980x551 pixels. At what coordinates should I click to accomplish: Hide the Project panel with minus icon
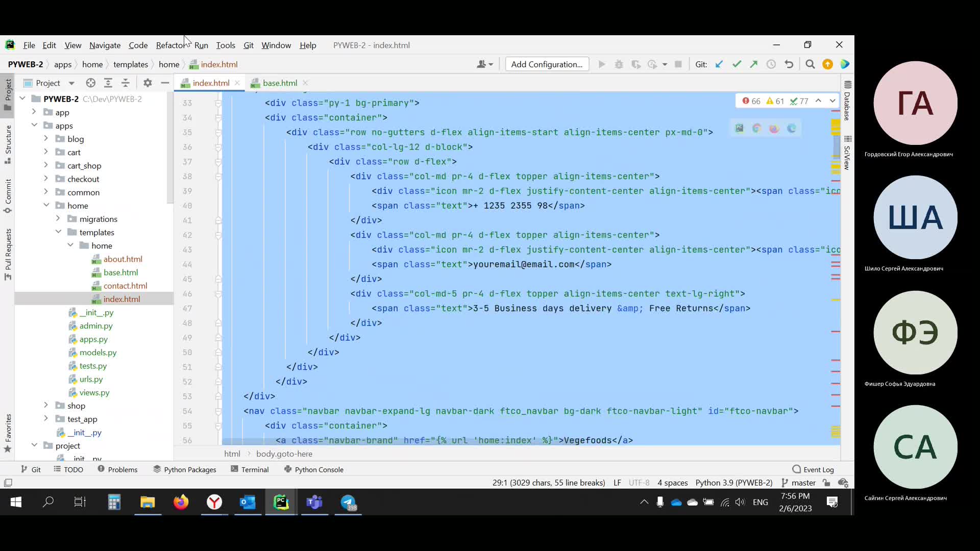point(165,83)
